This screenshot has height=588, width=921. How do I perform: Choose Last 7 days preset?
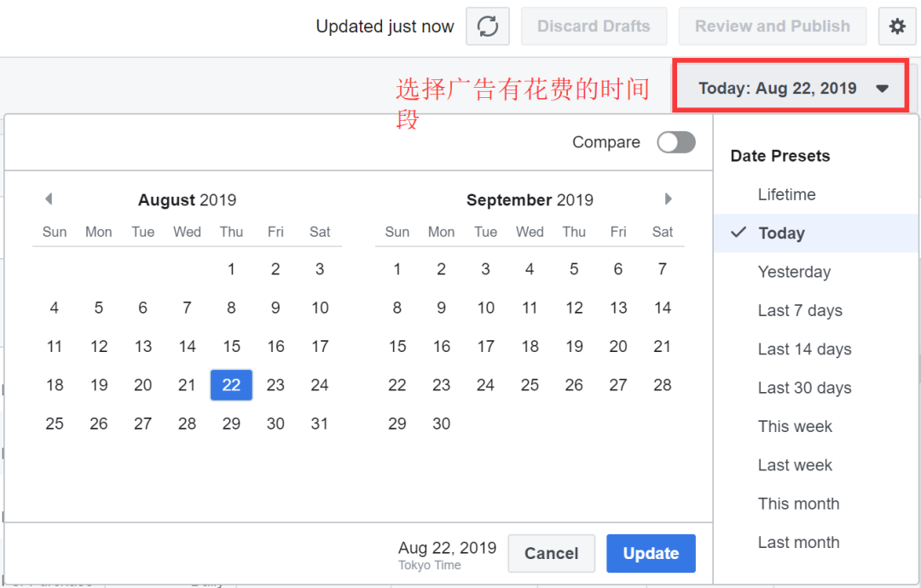click(800, 311)
